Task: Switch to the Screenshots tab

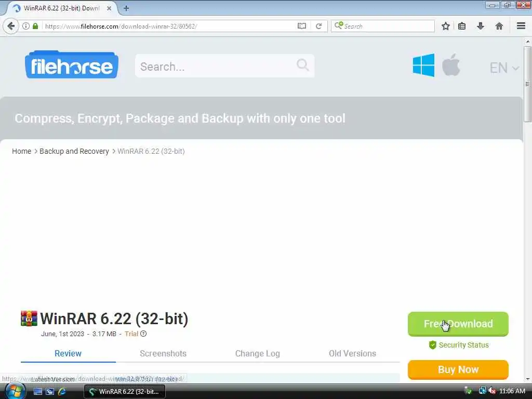Action: pos(163,353)
